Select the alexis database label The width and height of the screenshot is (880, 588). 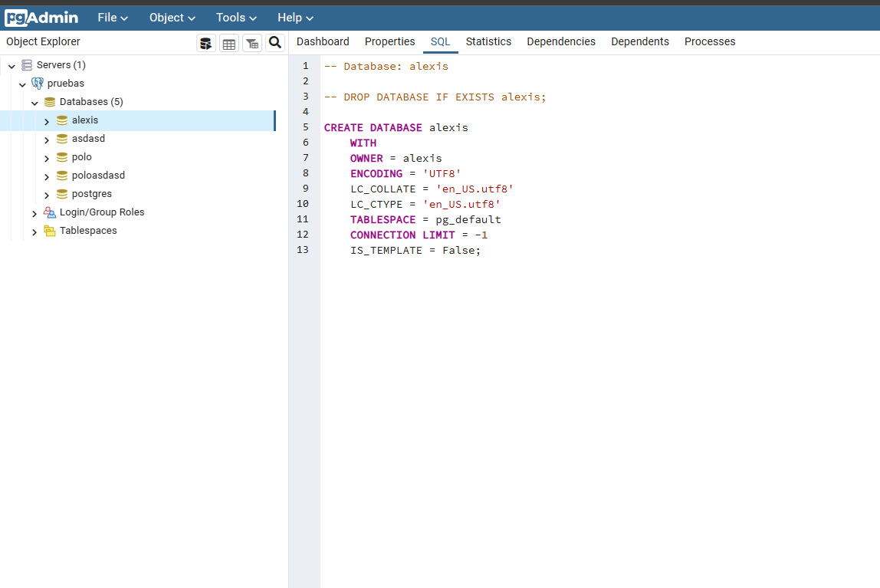tap(85, 120)
